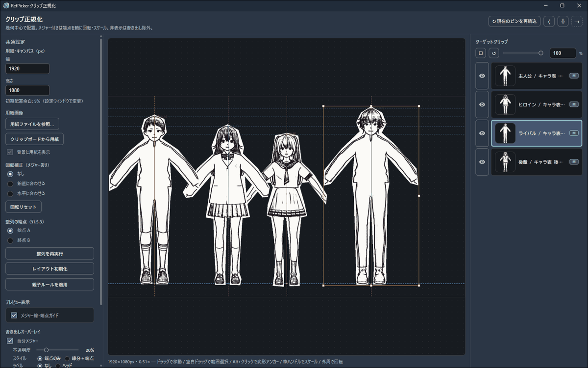This screenshot has width=588, height=368.
Task: Click the 共通設定 section heading
Action: [15, 42]
